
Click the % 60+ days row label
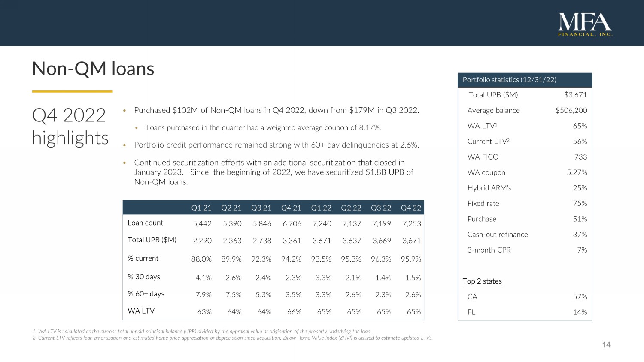click(x=146, y=294)
